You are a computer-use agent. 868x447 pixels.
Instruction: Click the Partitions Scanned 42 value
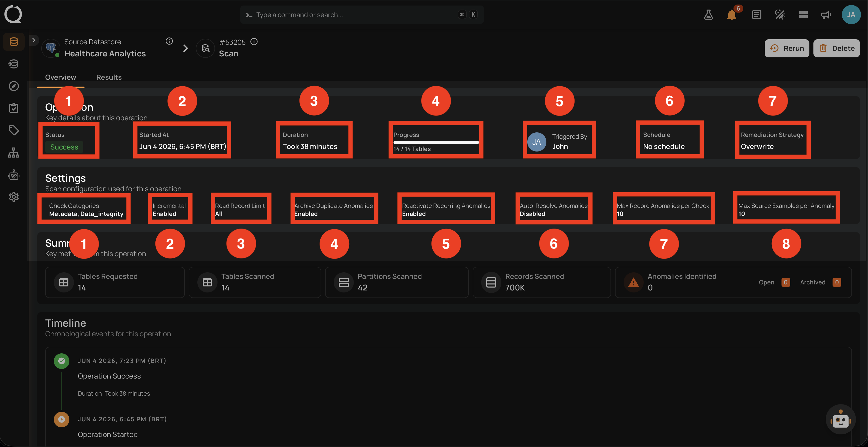click(362, 287)
